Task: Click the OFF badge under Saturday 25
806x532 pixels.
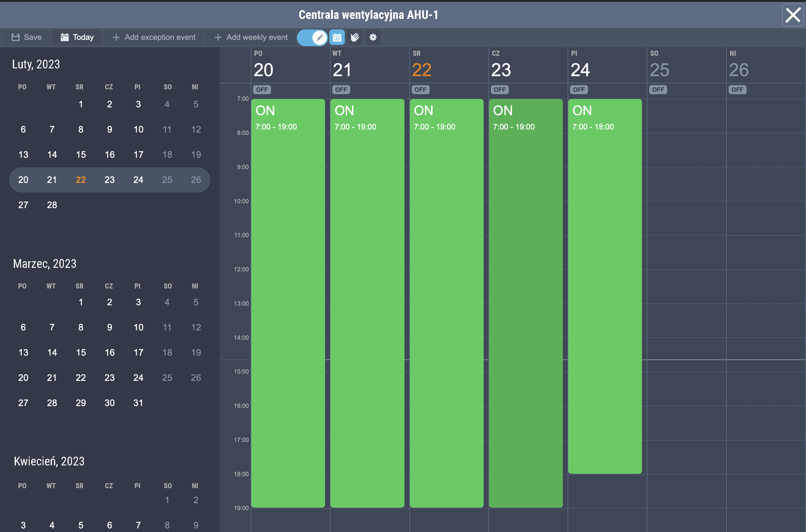Action: [658, 90]
